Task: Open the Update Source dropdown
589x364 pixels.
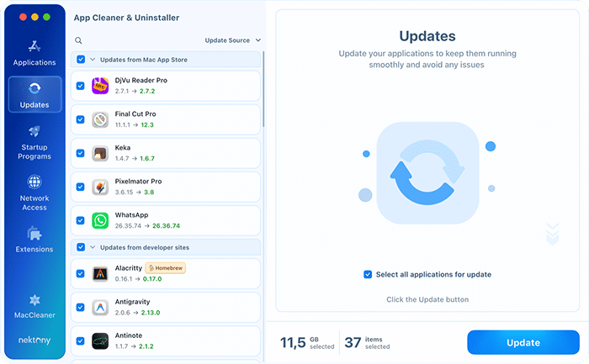Action: (233, 40)
